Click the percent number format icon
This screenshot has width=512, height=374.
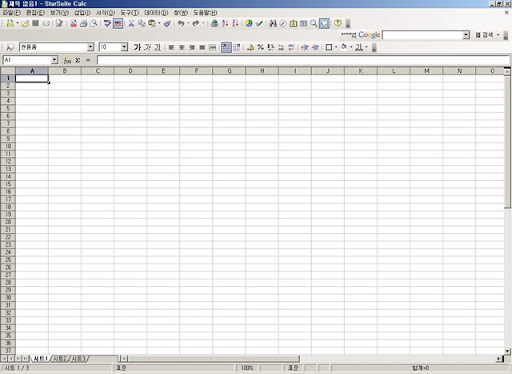pos(260,47)
